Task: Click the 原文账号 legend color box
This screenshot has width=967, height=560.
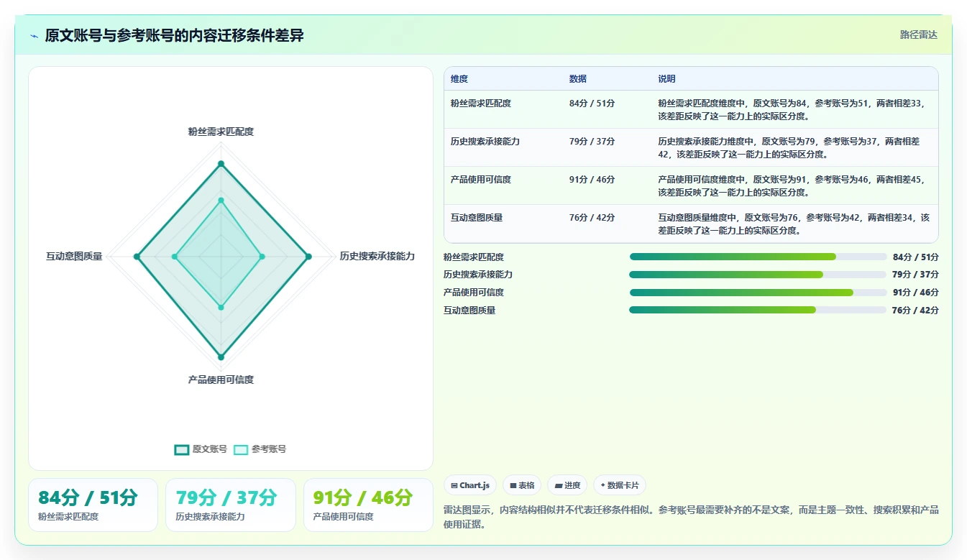Action: tap(182, 449)
